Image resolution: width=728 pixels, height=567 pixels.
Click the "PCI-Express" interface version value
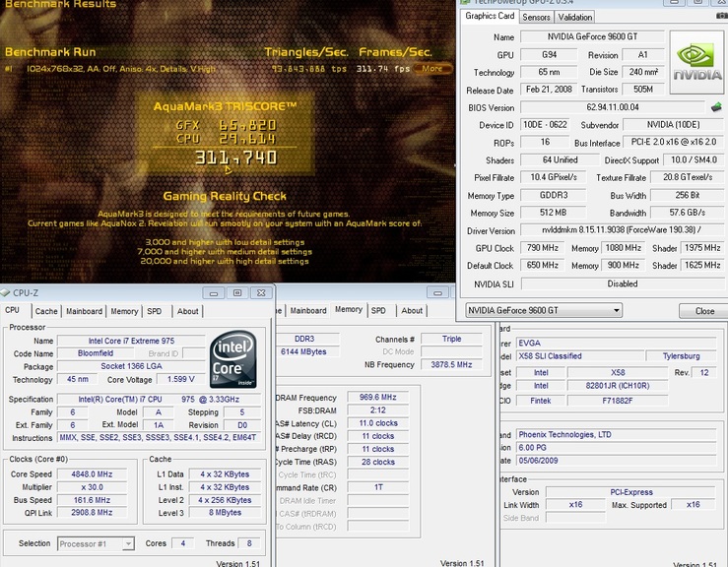click(x=630, y=492)
